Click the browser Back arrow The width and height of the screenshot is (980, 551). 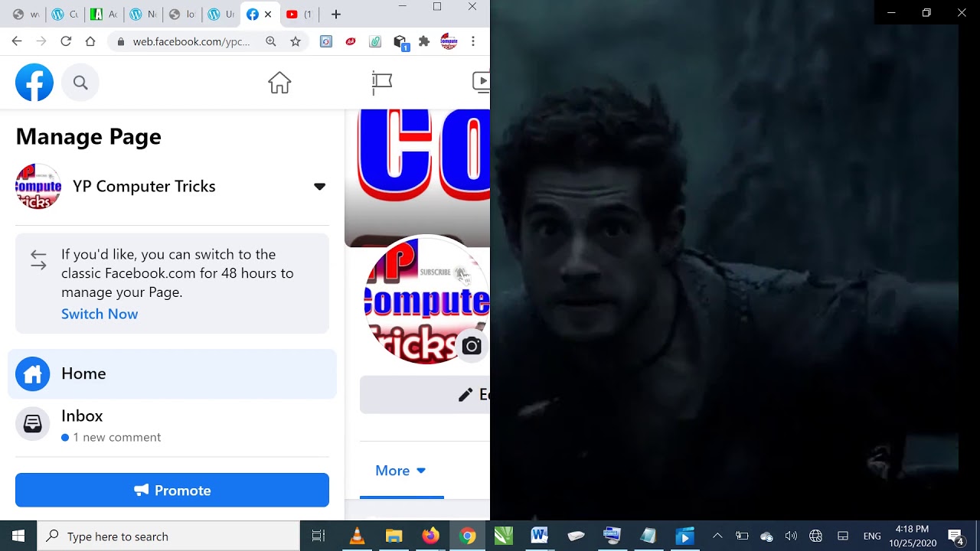coord(17,41)
